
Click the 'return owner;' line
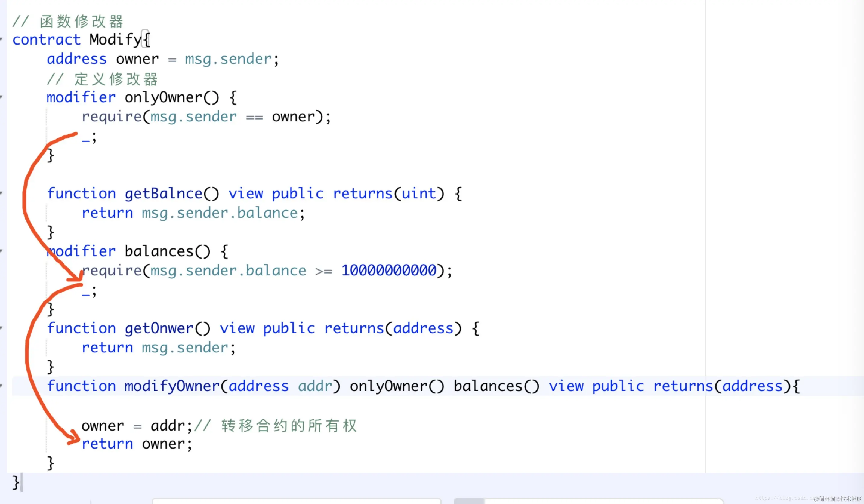click(137, 444)
